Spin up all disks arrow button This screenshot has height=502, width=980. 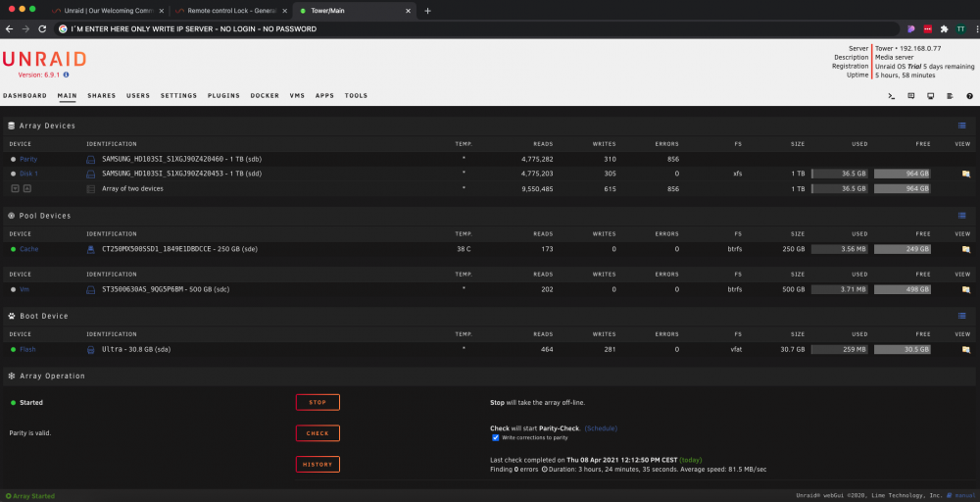(26, 189)
